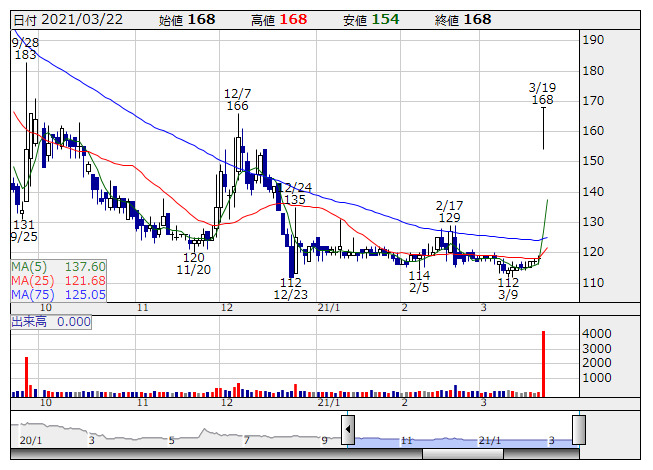Click the 12/7 tall candlestick

coord(238,147)
